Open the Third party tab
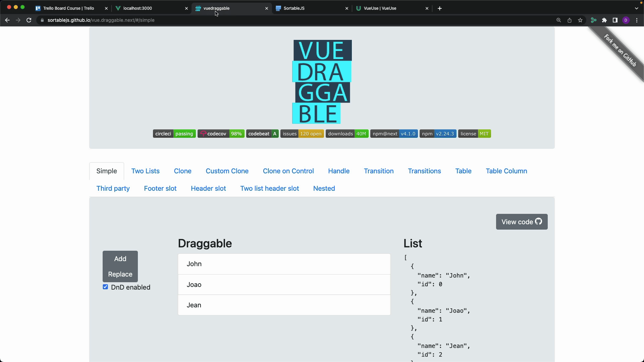Image resolution: width=644 pixels, height=362 pixels. [x=113, y=188]
